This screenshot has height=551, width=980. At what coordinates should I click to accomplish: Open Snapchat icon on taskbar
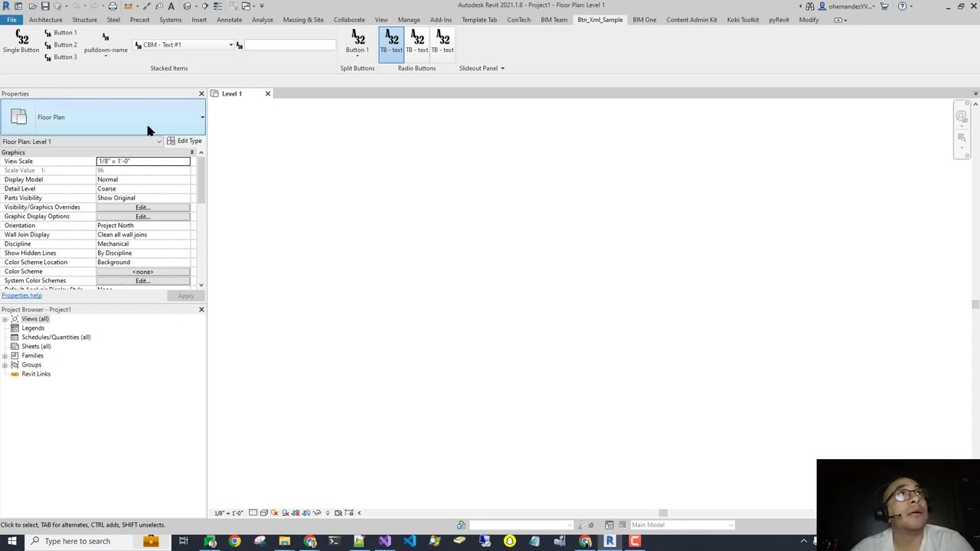pyautogui.click(x=510, y=542)
